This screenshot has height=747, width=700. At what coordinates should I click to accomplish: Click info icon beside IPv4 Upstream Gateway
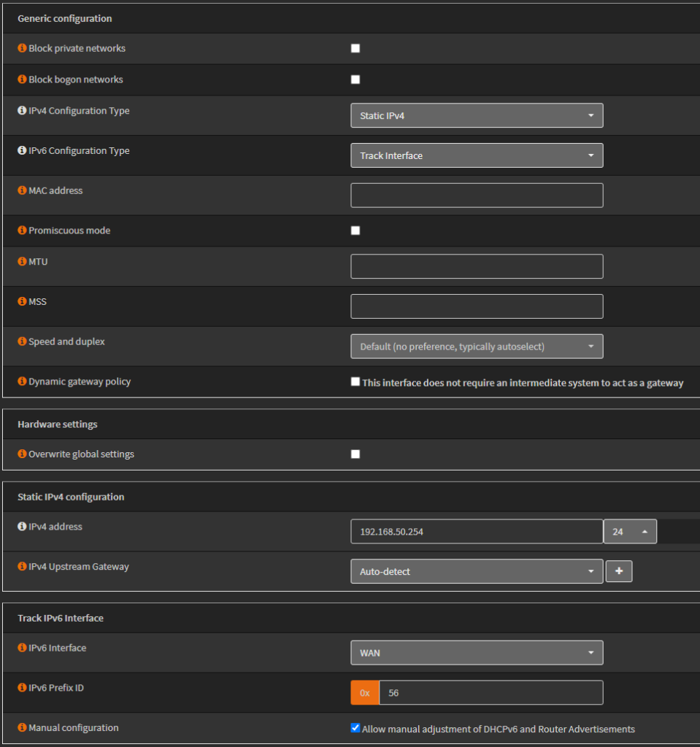(x=22, y=567)
